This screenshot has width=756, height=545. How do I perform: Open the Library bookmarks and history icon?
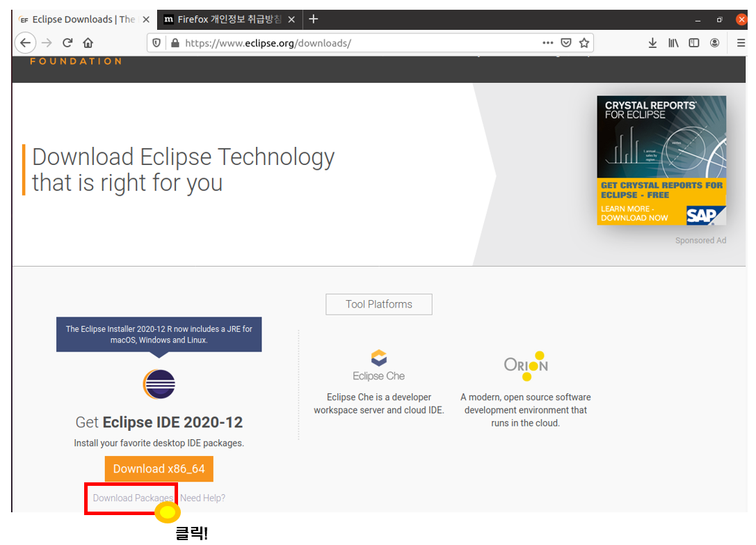point(673,43)
